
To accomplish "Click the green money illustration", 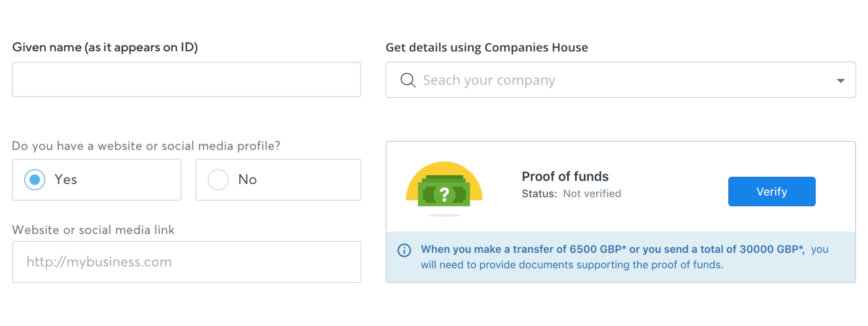I will (x=443, y=194).
